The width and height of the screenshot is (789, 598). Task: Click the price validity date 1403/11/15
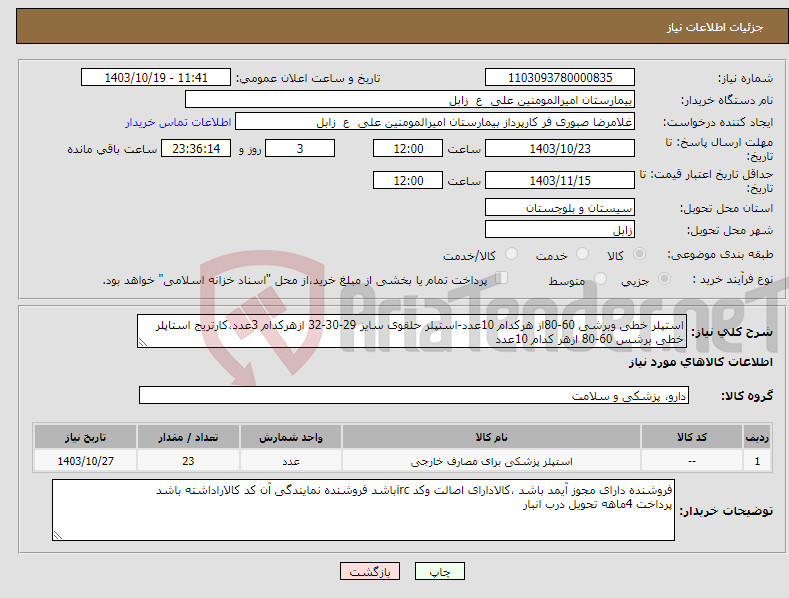click(560, 180)
